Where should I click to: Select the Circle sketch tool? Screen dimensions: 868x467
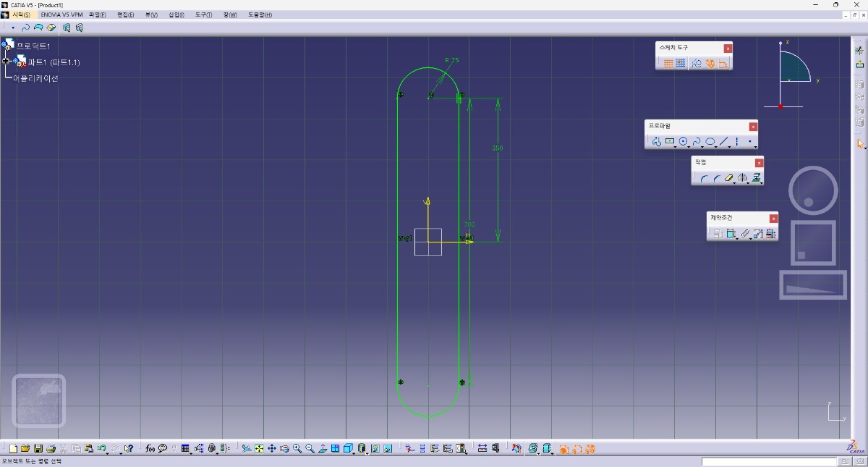pos(683,142)
